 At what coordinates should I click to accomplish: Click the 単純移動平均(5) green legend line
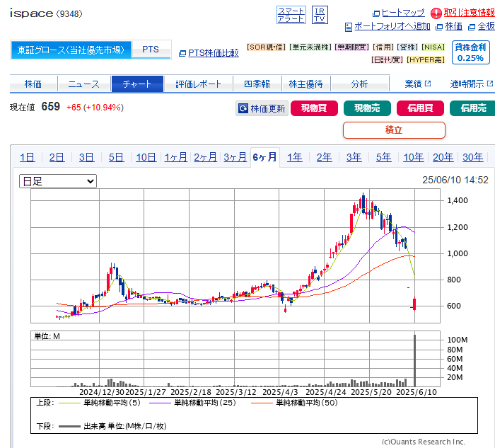coord(69,403)
